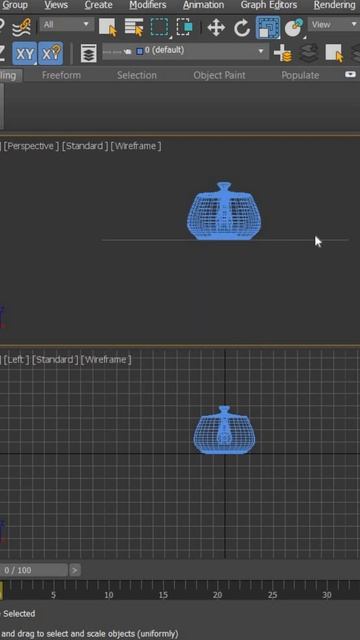Jump to frame 5 on timeline

(x=53, y=595)
